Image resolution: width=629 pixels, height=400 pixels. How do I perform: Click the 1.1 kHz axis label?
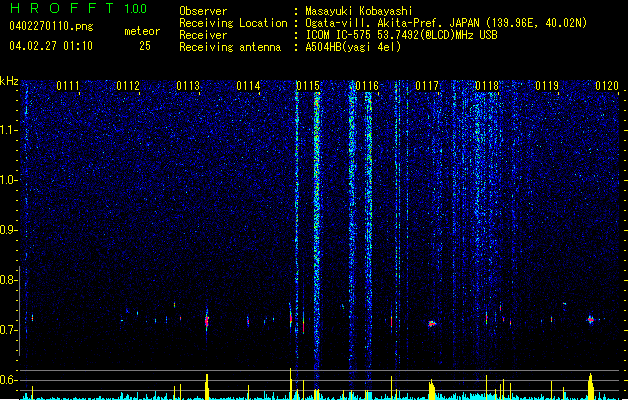click(8, 130)
